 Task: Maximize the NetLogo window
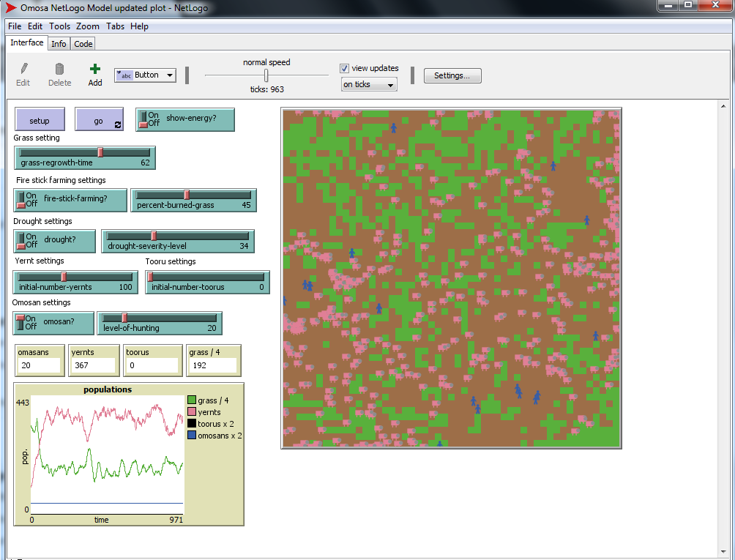(x=688, y=4)
